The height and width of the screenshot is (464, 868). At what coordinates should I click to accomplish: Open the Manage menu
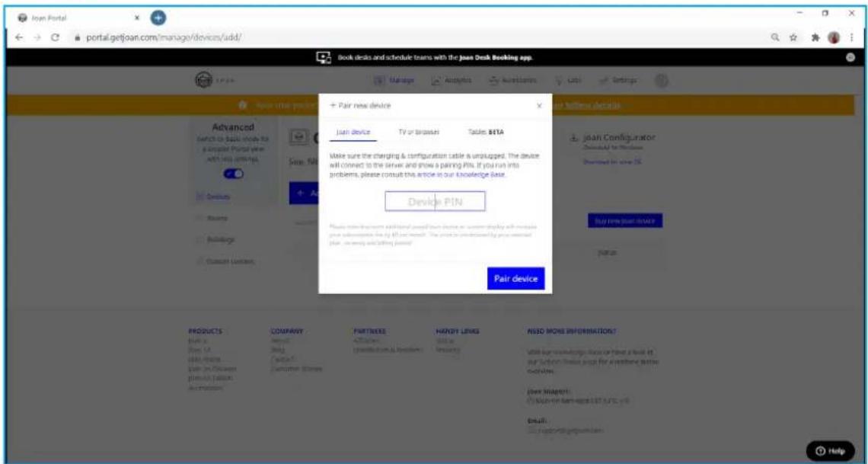[x=394, y=80]
